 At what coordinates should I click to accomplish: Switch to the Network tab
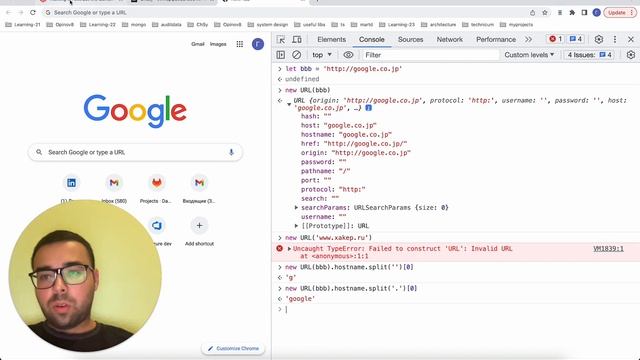[449, 40]
